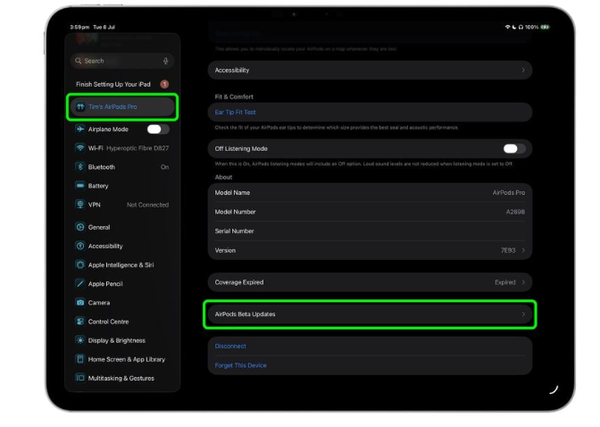Image resolution: width=600 pixels, height=427 pixels.
Task: Click the Model Number value A2698
Action: pyautogui.click(x=515, y=212)
